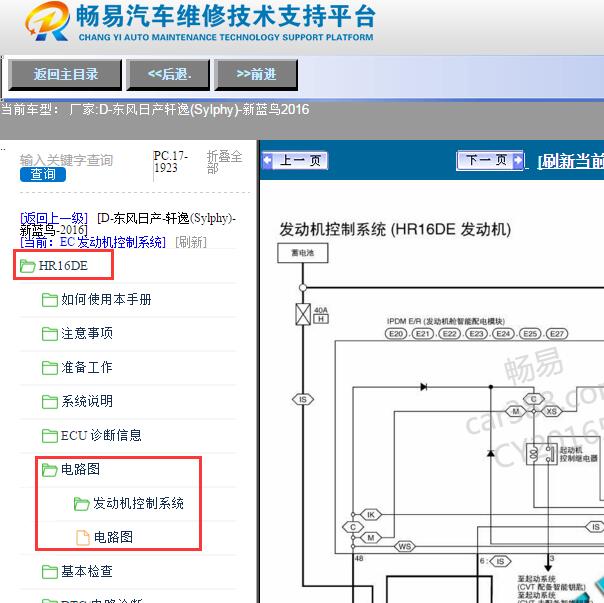Click the E21 connector label
The width and height of the screenshot is (604, 603).
(x=423, y=334)
